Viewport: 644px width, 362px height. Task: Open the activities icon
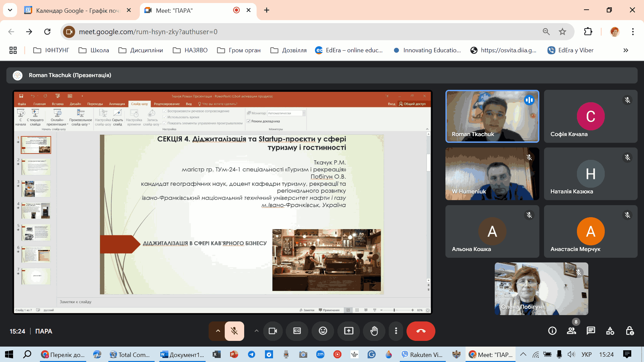(x=610, y=331)
